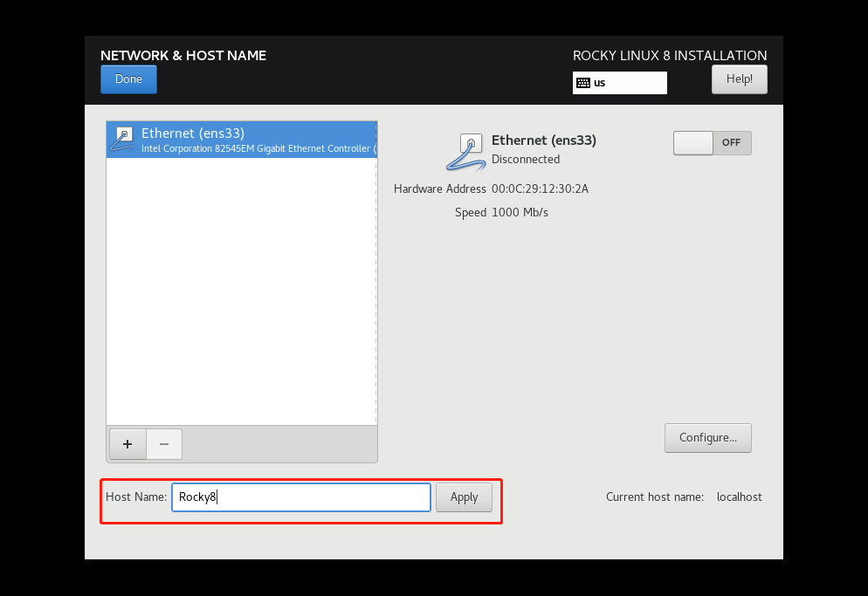Click the Host Name input field

coord(301,497)
